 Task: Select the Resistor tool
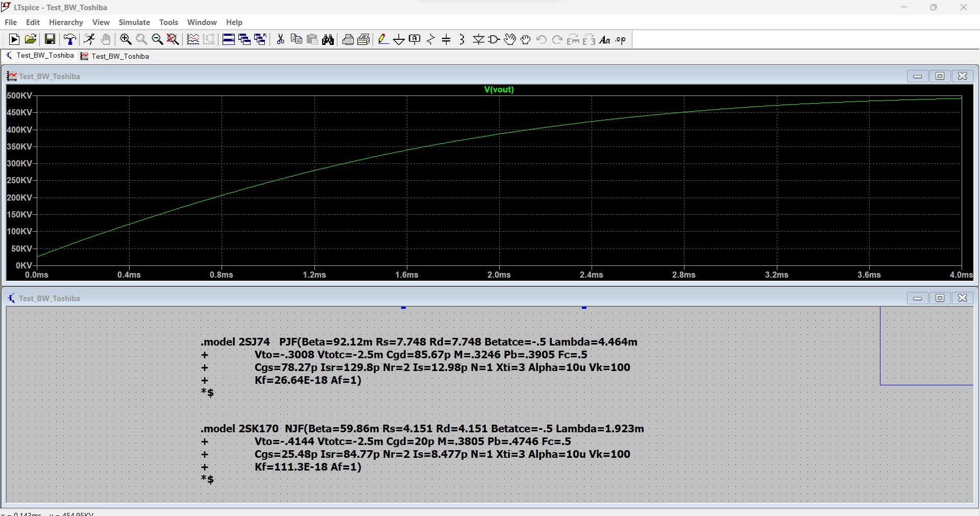point(431,40)
